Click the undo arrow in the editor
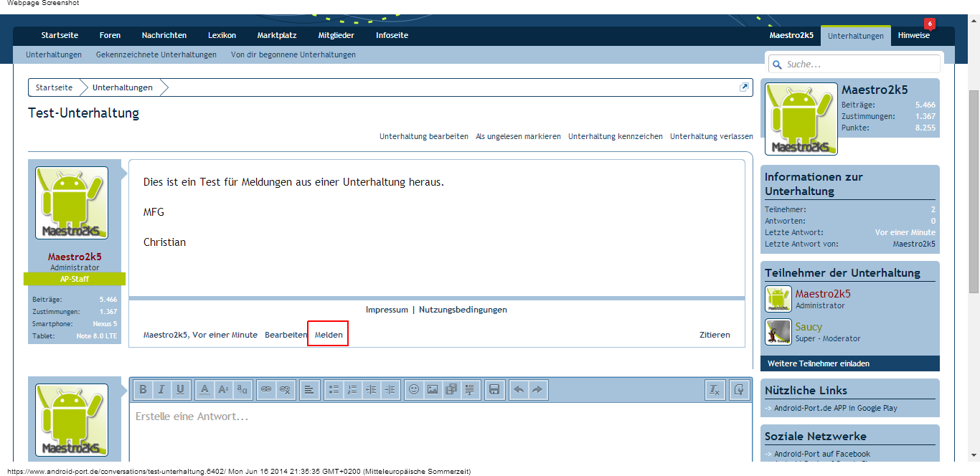The height and width of the screenshot is (476, 980). 519,389
